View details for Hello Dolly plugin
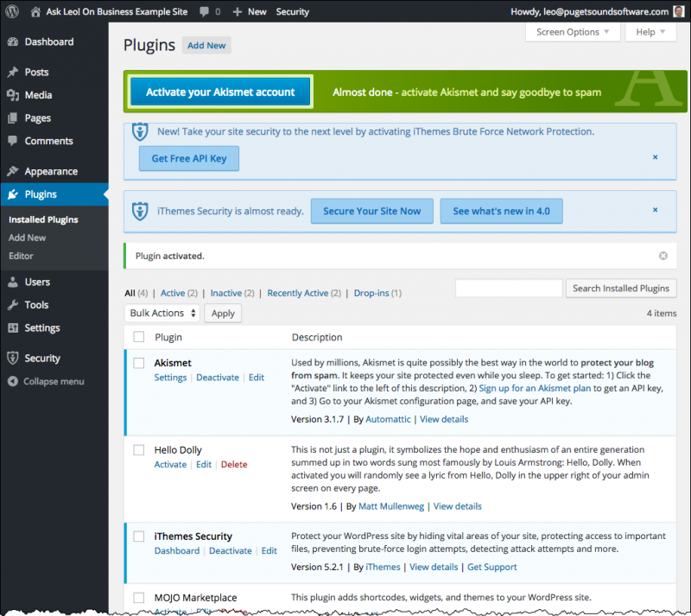This screenshot has width=691, height=616. [458, 506]
